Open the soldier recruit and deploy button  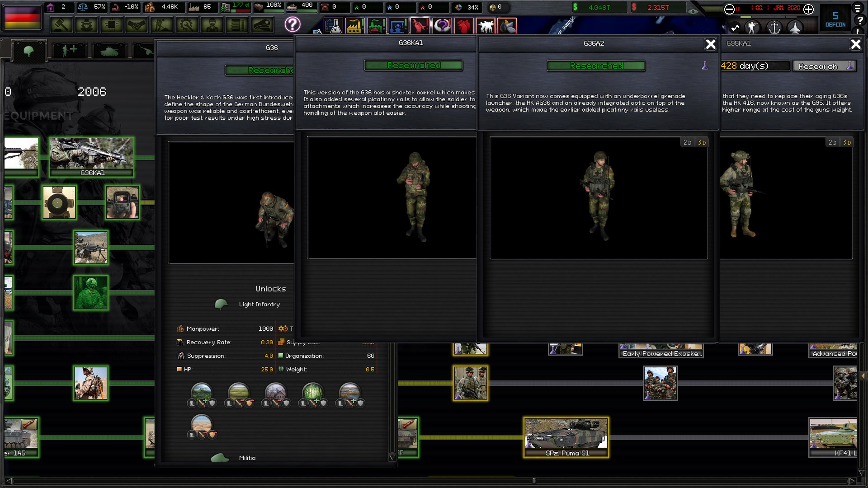point(212,25)
